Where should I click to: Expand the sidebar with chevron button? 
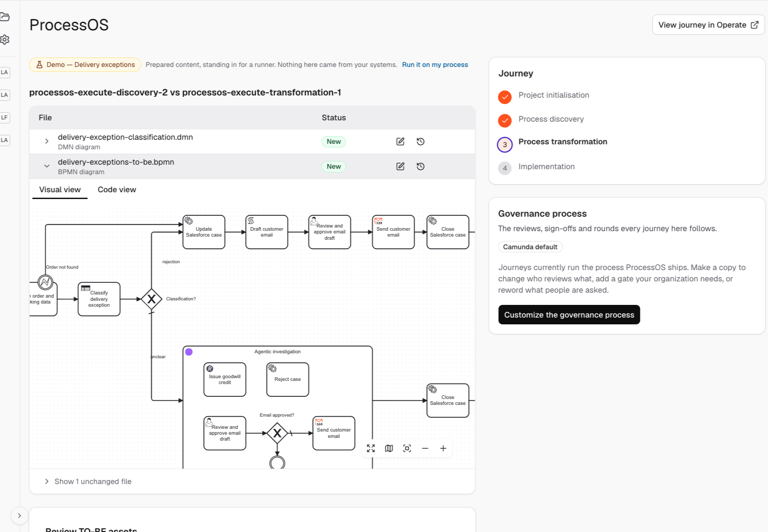pos(19,516)
